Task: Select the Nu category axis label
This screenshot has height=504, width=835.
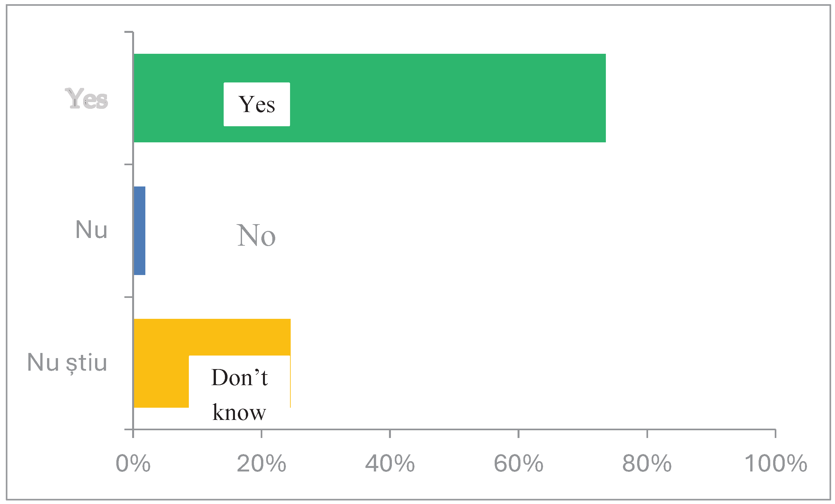Action: (91, 230)
